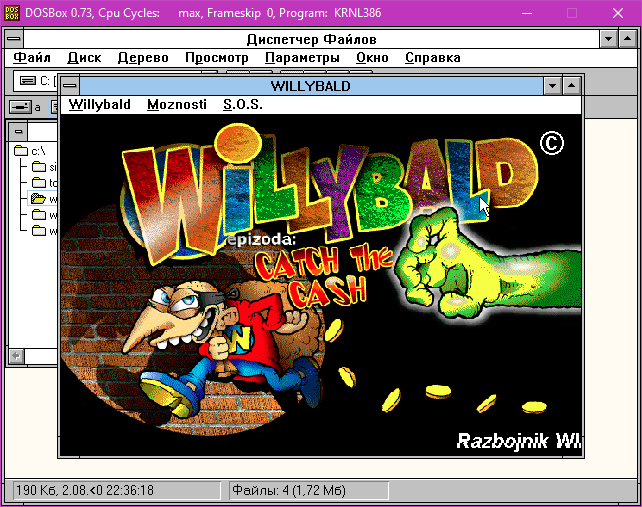Viewport: 642px width, 507px height.
Task: Open File Manager's system control menu box
Action: (x=14, y=39)
